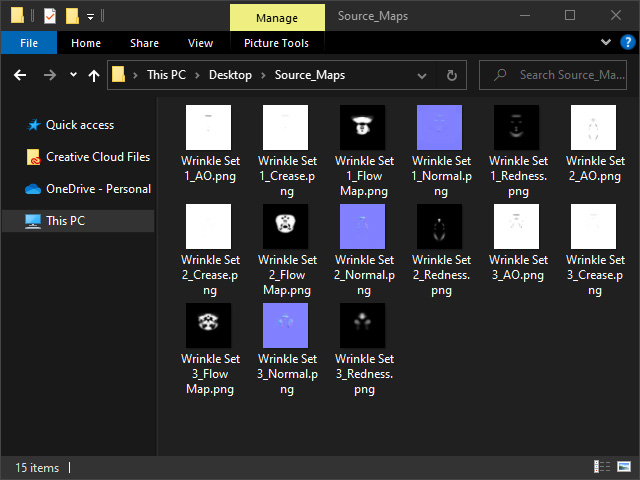
Task: Switch to Large icons view in status bar
Action: pyautogui.click(x=626, y=467)
